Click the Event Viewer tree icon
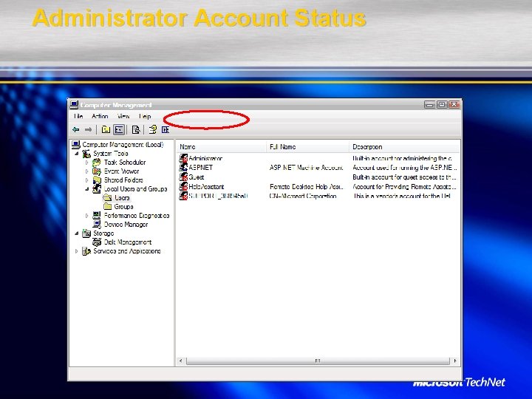 click(x=97, y=171)
